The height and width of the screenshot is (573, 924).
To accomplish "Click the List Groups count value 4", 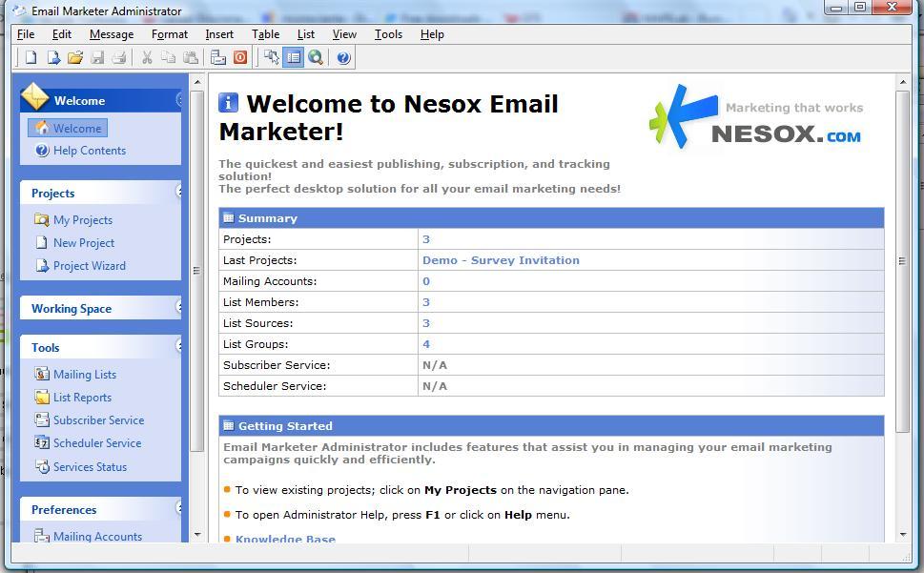I will click(426, 344).
